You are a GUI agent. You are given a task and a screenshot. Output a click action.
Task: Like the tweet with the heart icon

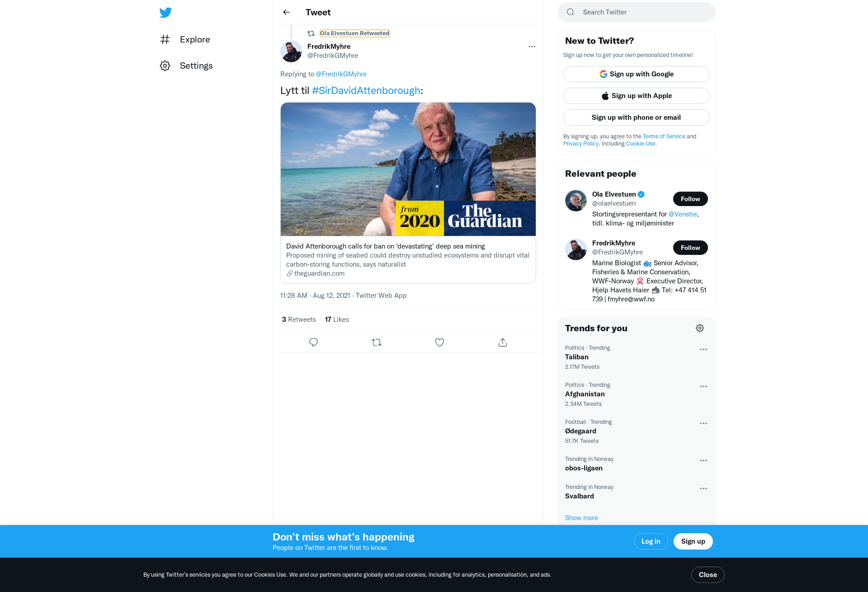[x=439, y=342]
